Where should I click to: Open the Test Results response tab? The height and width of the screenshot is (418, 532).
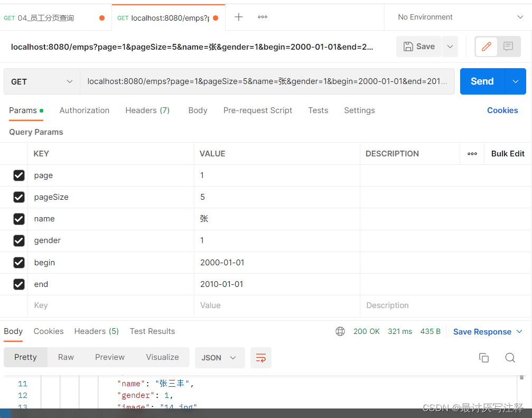[x=152, y=331]
